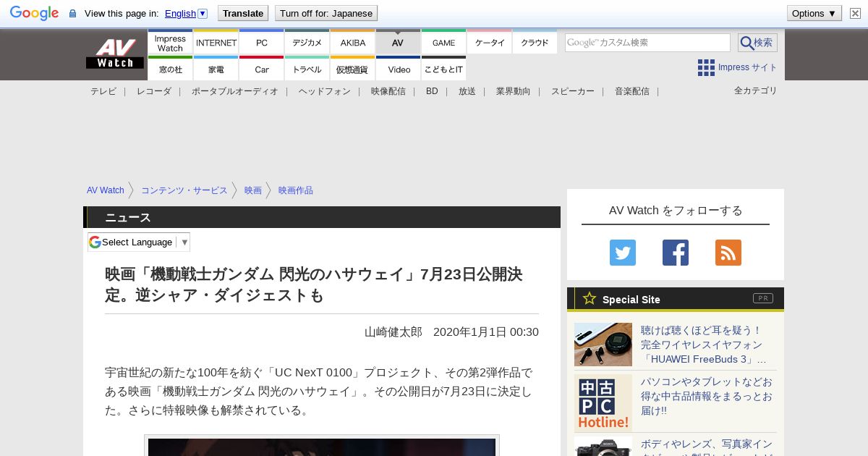The width and height of the screenshot is (868, 456).
Task: Open the 中古PC Hotline thumbnail
Action: point(603,403)
